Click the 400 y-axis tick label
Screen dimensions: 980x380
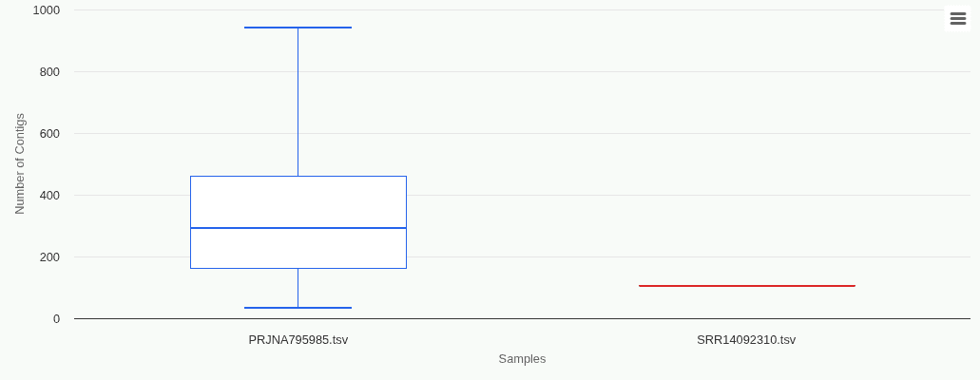tap(49, 196)
